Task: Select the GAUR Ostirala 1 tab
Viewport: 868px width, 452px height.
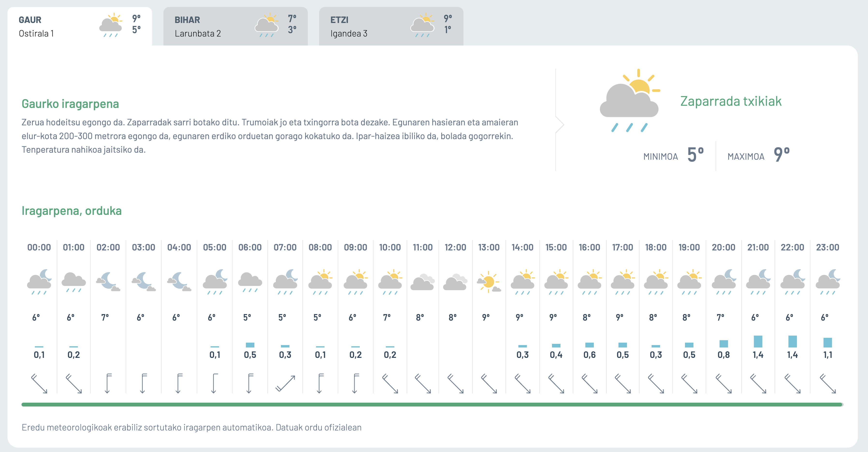Action: tap(80, 26)
